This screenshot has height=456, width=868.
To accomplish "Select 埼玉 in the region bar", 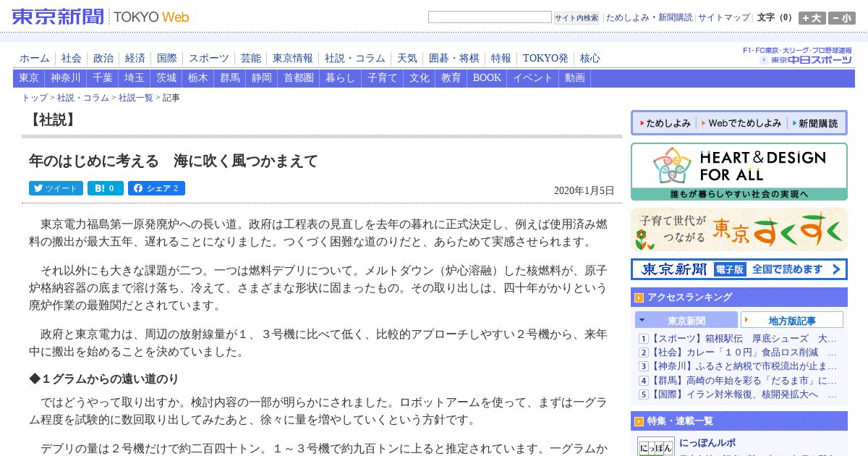I will (x=135, y=78).
